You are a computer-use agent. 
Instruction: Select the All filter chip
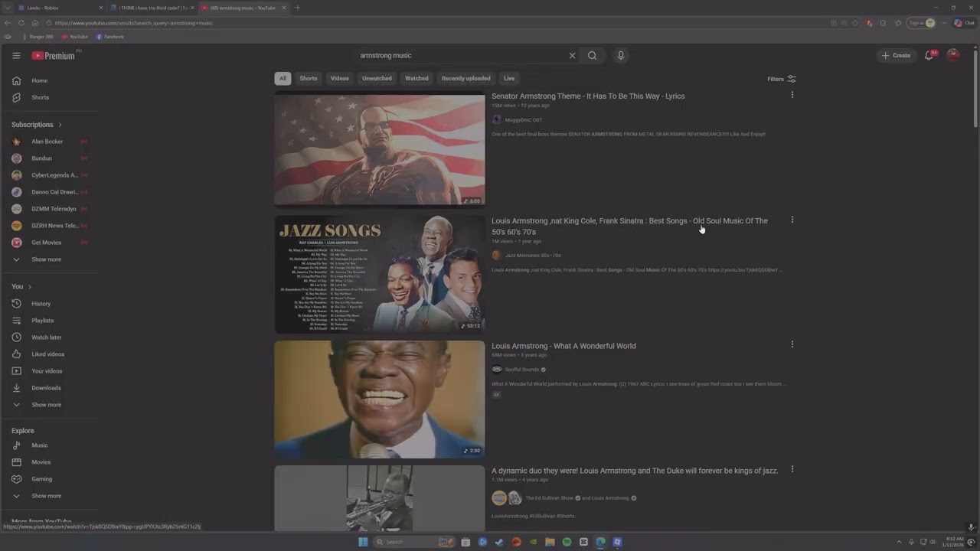(x=283, y=78)
